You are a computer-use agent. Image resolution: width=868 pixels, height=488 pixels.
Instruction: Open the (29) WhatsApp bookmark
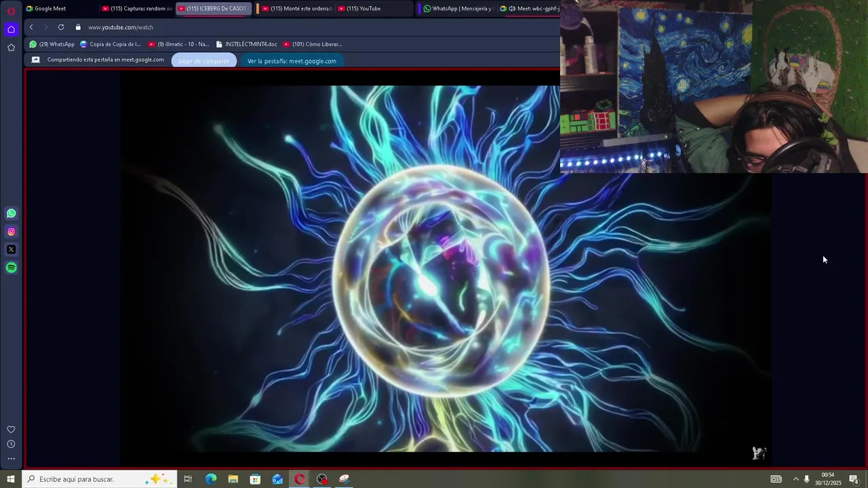coord(52,44)
